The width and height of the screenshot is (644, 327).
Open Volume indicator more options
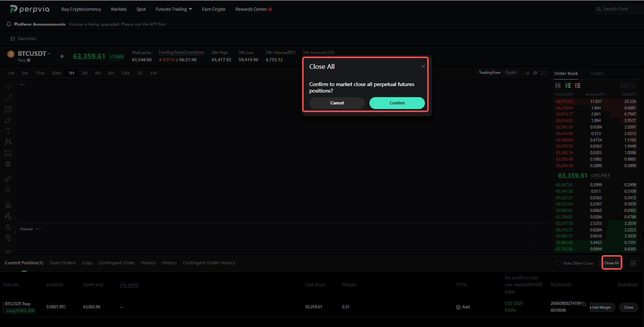tap(39, 229)
